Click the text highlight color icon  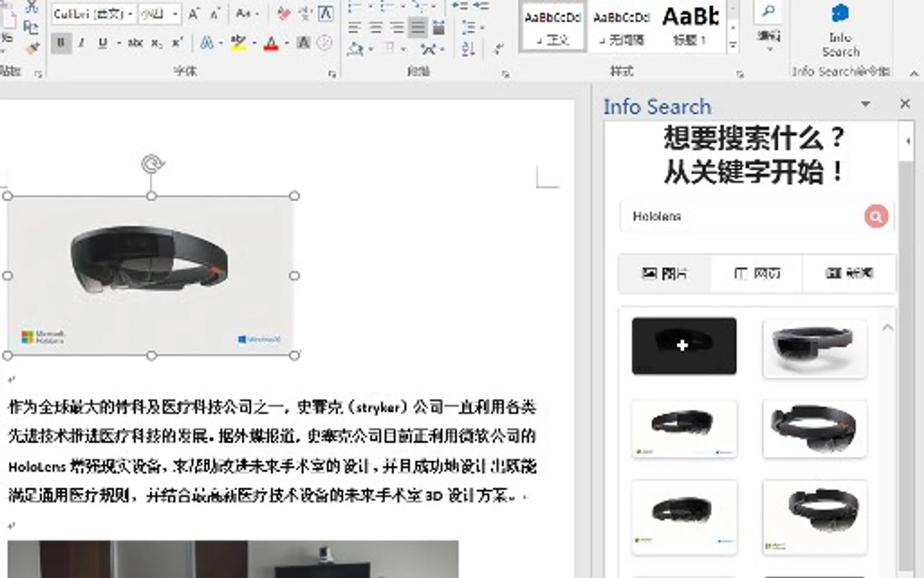click(x=237, y=43)
